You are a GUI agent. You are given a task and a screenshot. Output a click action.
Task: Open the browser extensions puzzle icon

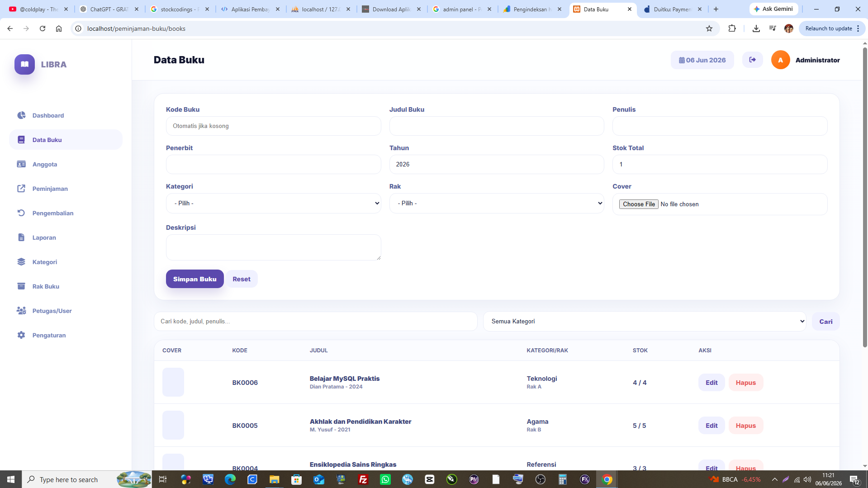click(732, 28)
